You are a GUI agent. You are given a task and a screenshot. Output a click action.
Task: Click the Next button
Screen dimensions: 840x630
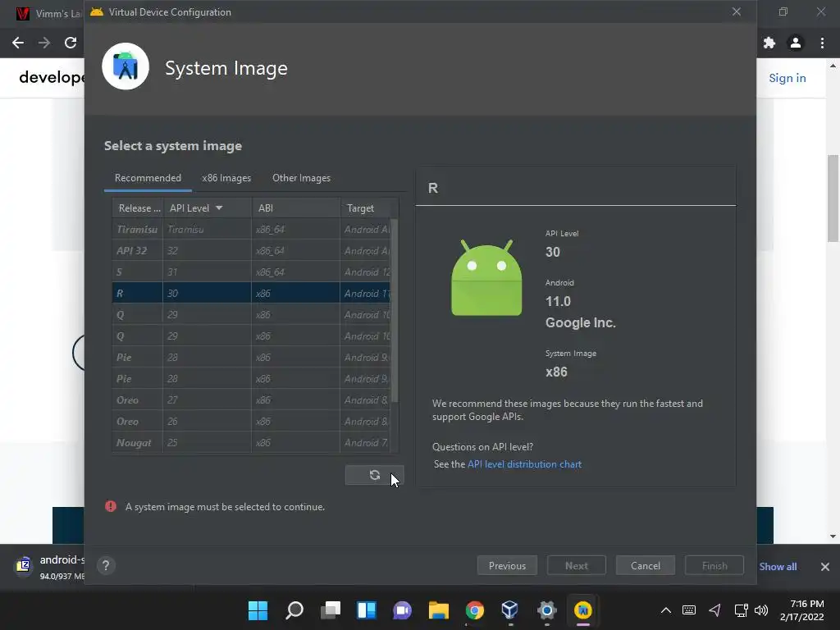tap(577, 566)
